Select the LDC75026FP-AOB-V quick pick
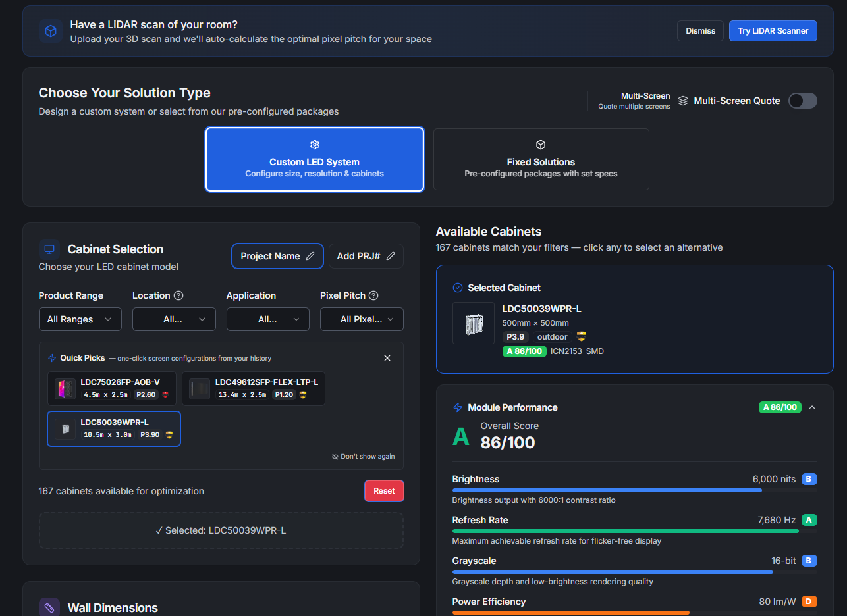Screen dimensions: 847x616 point(113,388)
